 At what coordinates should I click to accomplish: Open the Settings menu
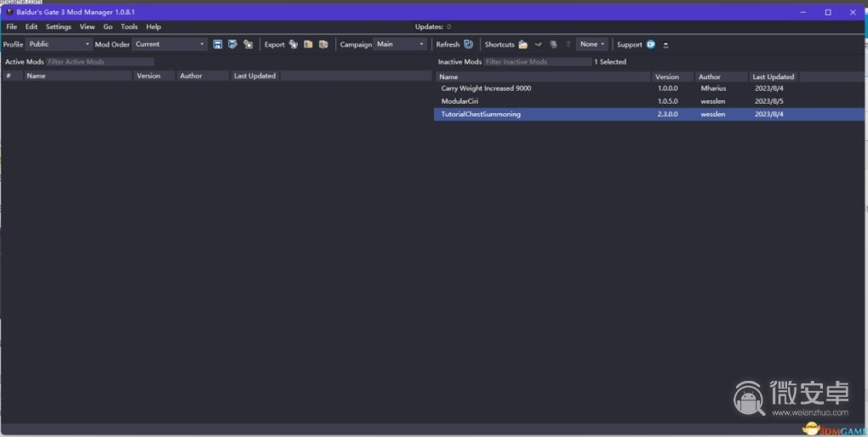(x=59, y=27)
